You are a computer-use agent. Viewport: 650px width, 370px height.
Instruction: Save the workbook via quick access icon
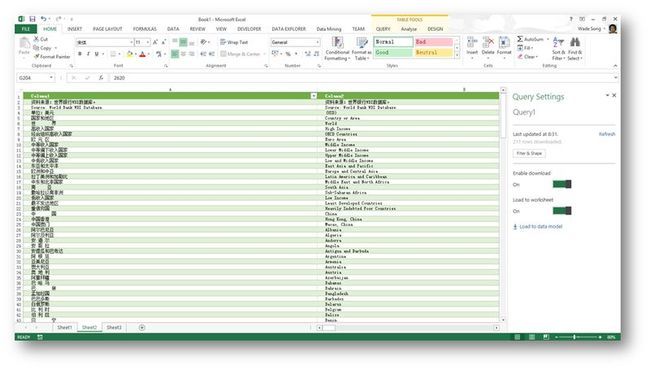pos(32,19)
